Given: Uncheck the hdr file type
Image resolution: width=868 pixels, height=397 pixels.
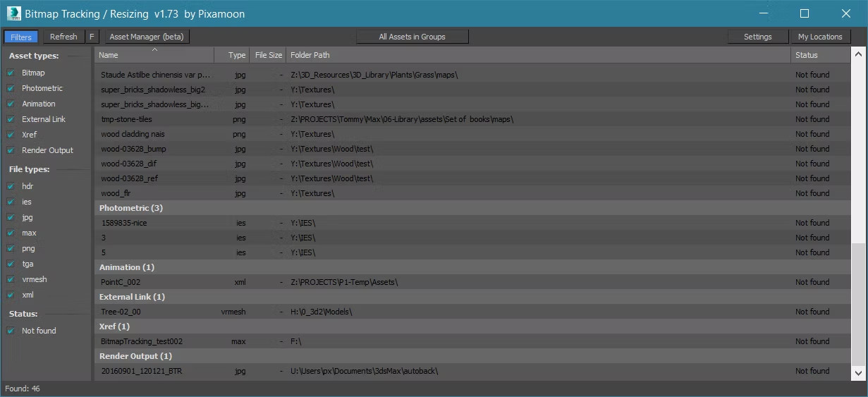Looking at the screenshot, I should click(x=11, y=186).
